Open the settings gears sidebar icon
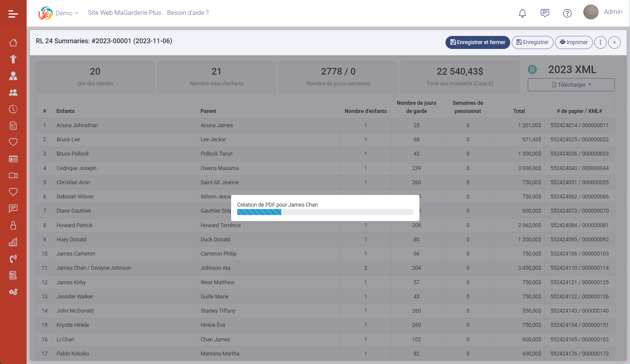 13,292
